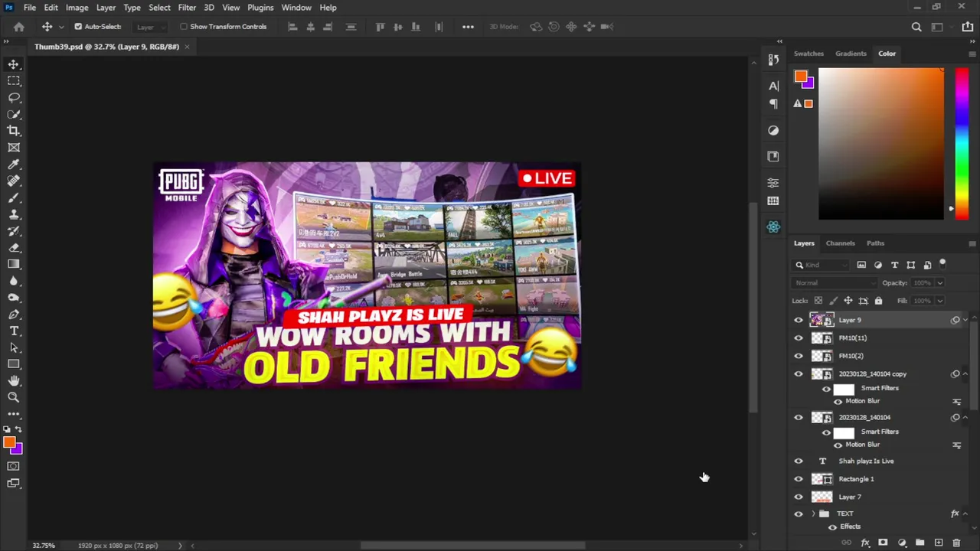Open the Layers panel menu
The height and width of the screenshot is (551, 980).
[972, 243]
